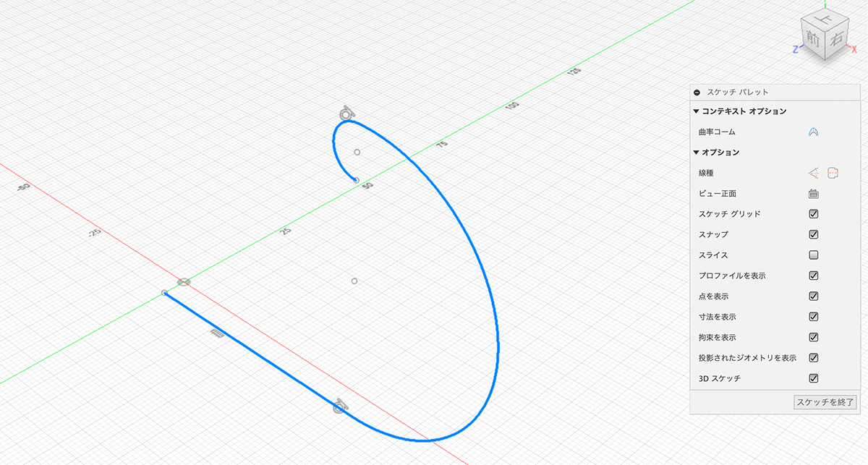Collapse the コンテキスト オプション section
Viewport: 868px width, 465px height.
coord(696,111)
